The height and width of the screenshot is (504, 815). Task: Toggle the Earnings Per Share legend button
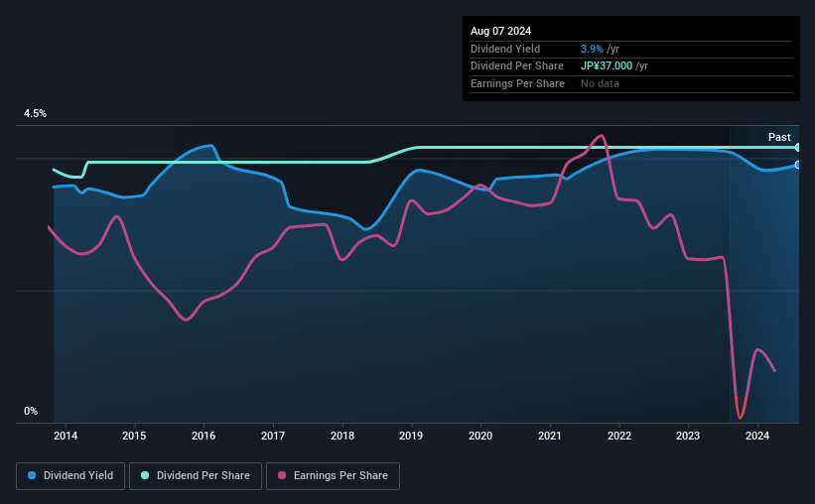(333, 476)
